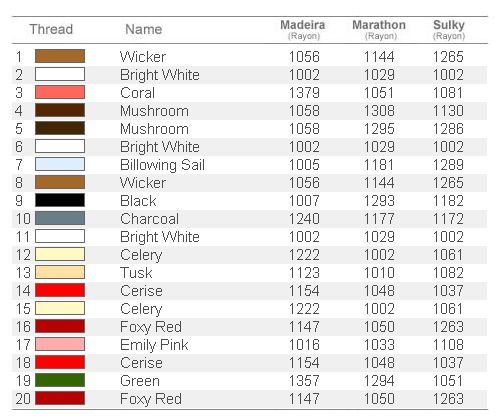
Task: Click the Wicker color swatch in row 1
Action: [60, 56]
